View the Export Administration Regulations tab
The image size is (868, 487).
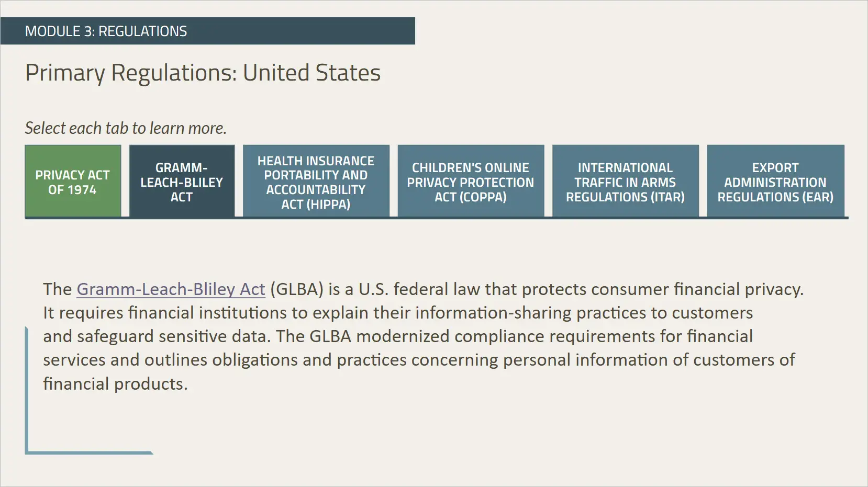point(775,182)
